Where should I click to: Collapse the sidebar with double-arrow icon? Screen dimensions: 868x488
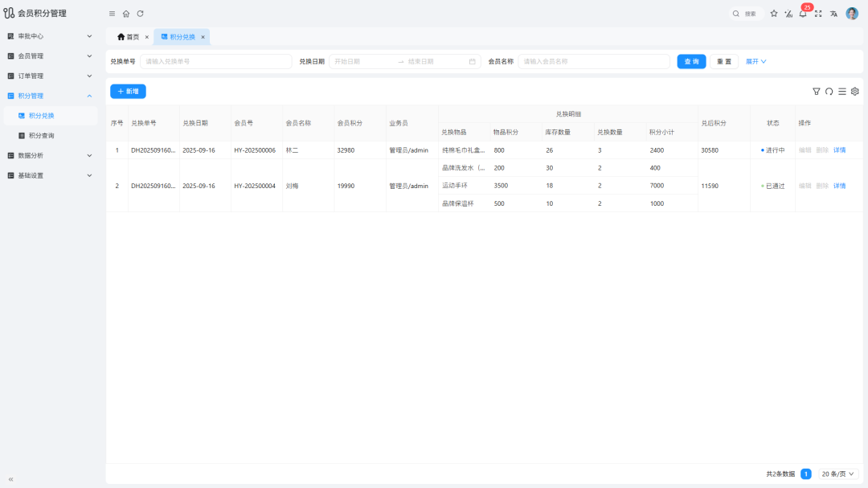pos(11,479)
